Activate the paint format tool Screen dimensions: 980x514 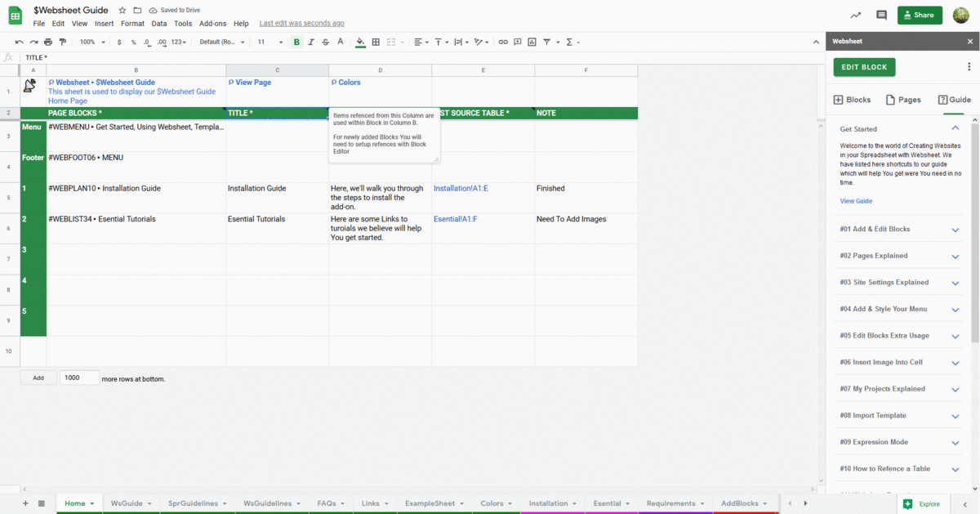point(62,42)
